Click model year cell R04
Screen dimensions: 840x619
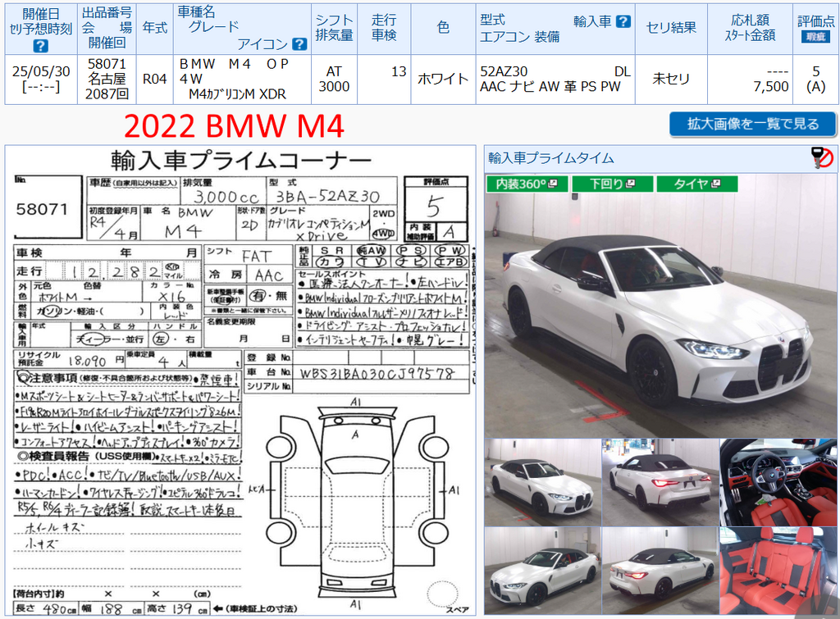[155, 79]
